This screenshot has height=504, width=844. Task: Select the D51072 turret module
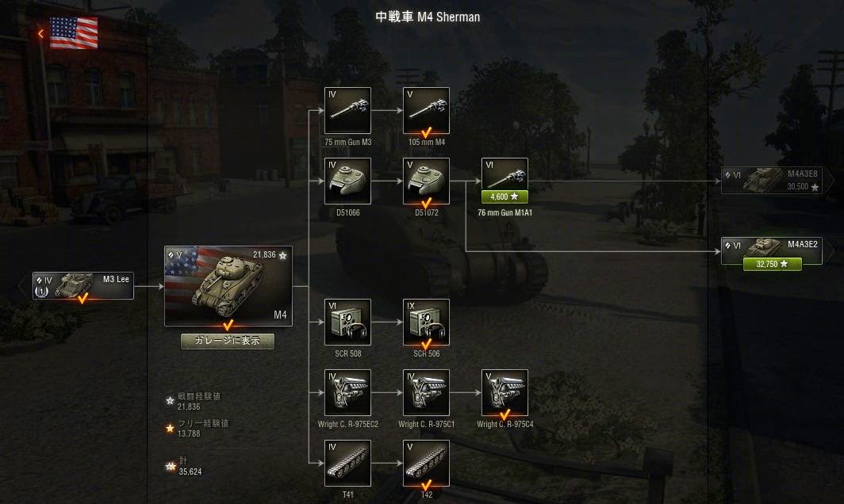coord(426,181)
